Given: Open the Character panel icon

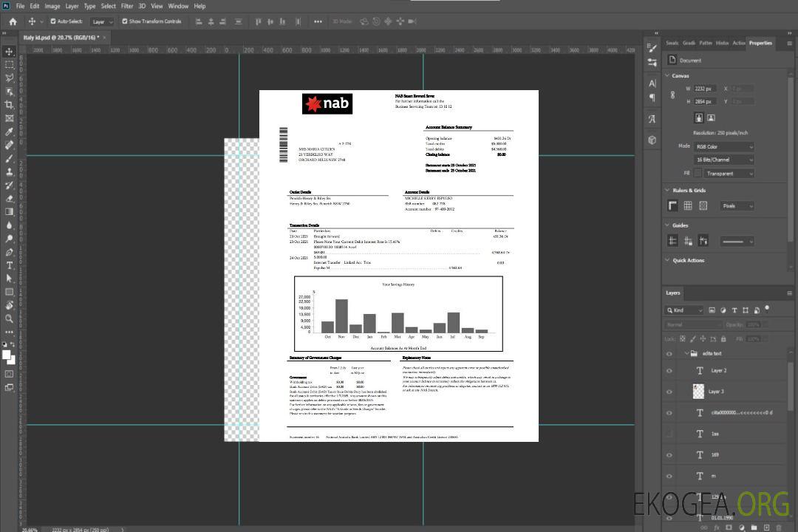Looking at the screenshot, I should (652, 83).
